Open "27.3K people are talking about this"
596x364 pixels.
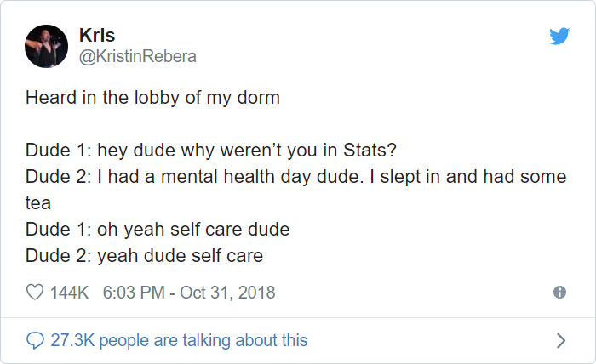point(179,340)
